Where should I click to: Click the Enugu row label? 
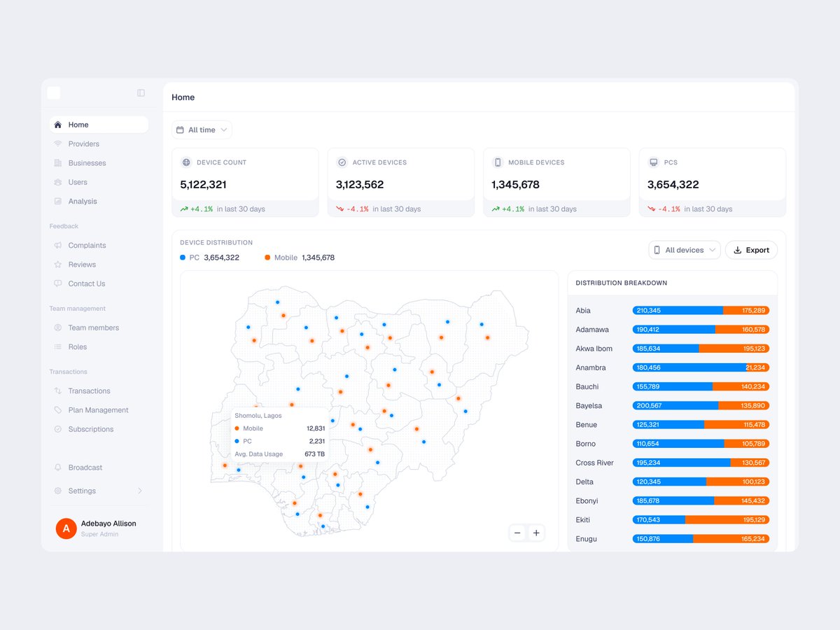587,539
